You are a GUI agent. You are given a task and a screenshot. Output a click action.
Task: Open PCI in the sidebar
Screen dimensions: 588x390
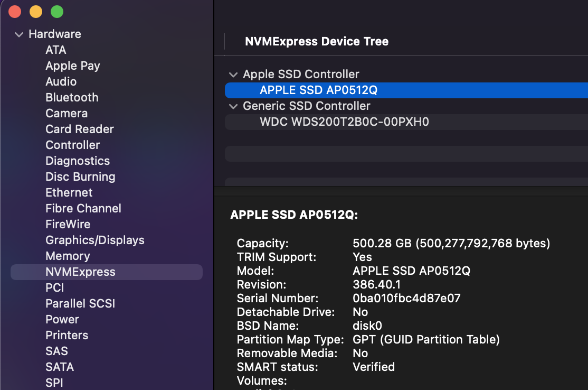coord(55,288)
